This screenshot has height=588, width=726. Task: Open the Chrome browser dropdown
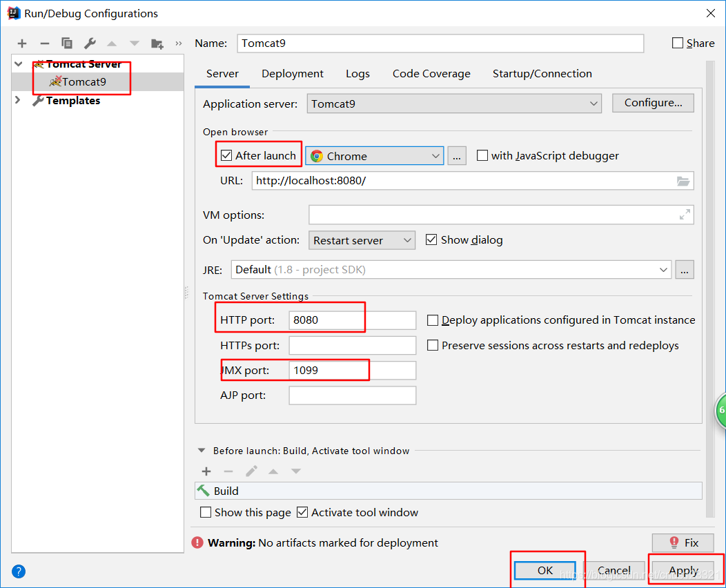click(375, 156)
